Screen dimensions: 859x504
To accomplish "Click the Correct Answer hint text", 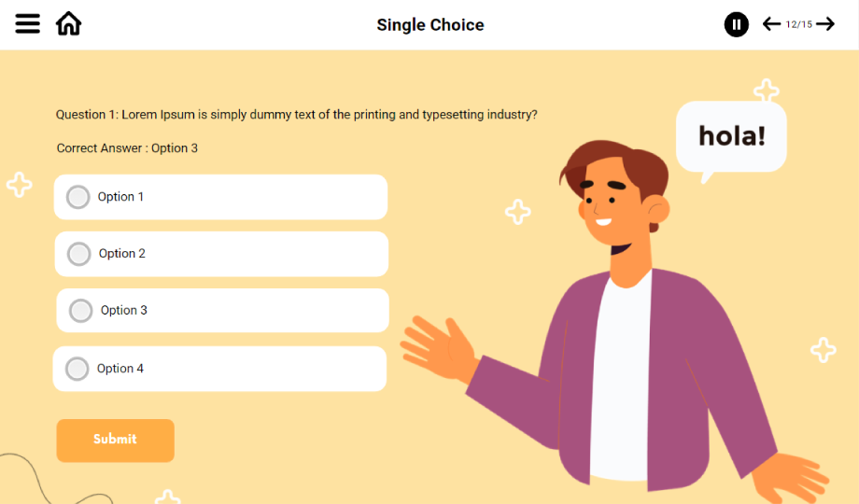I will [x=127, y=148].
